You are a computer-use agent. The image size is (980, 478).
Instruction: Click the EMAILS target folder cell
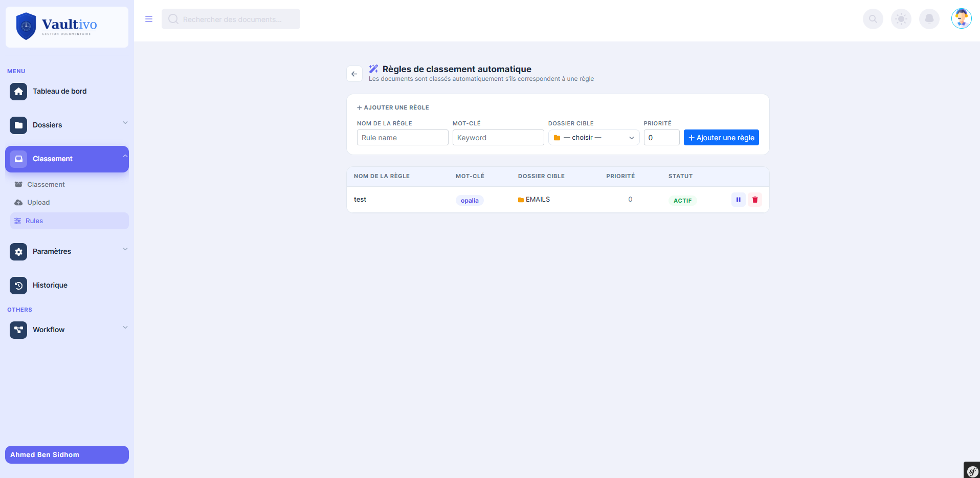[x=534, y=200]
